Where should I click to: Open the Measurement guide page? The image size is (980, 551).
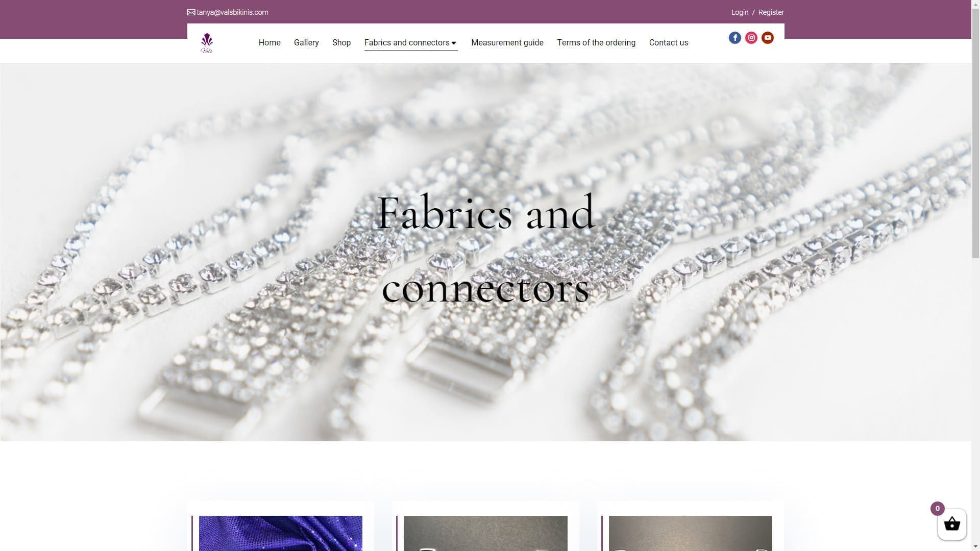point(507,43)
